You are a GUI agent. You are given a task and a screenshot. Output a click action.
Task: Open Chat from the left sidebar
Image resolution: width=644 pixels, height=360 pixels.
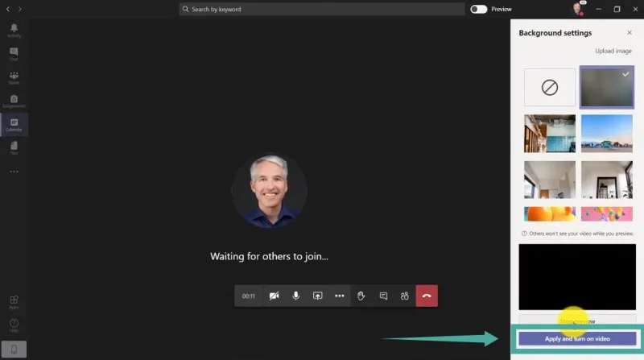tap(14, 54)
